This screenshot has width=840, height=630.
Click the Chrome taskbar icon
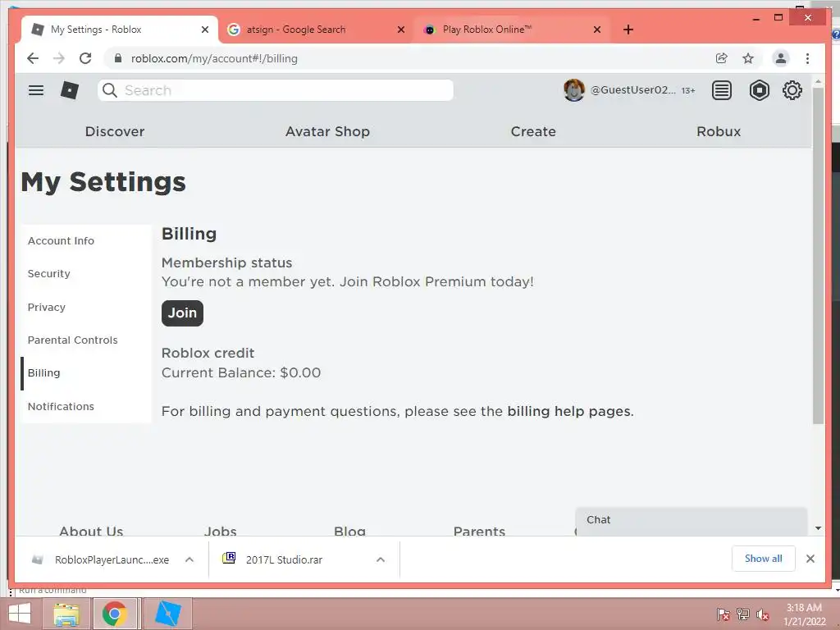coord(115,614)
